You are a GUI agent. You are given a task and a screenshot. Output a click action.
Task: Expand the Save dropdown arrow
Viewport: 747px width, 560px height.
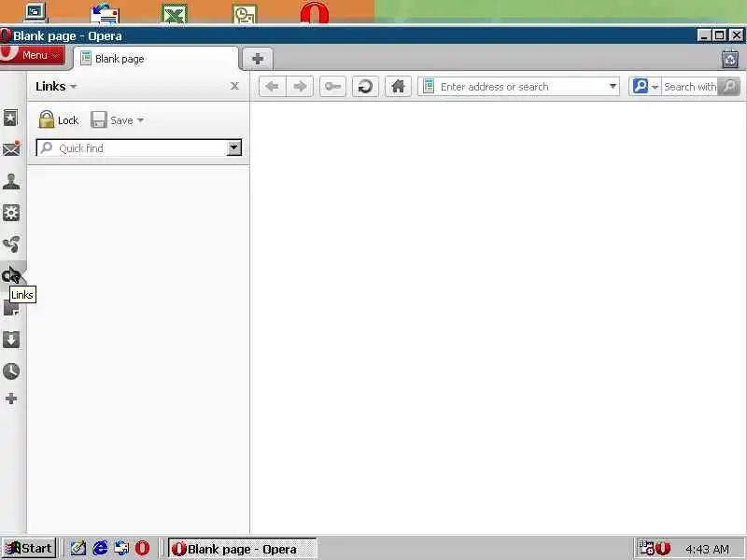pyautogui.click(x=141, y=120)
